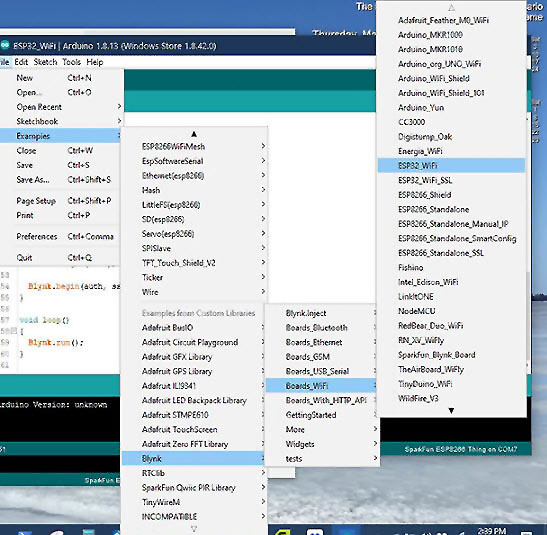Choose Save from the File menu
Screen dimensions: 547x535
point(61,165)
